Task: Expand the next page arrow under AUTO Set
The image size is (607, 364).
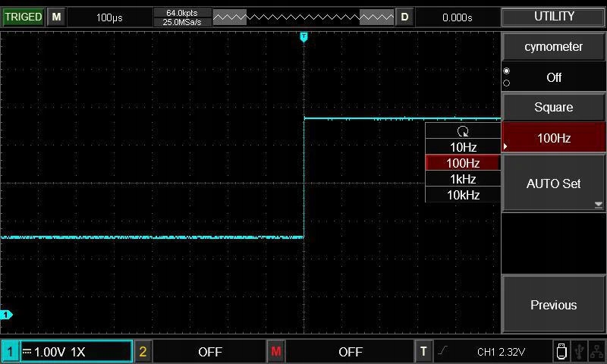Action: coord(598,205)
